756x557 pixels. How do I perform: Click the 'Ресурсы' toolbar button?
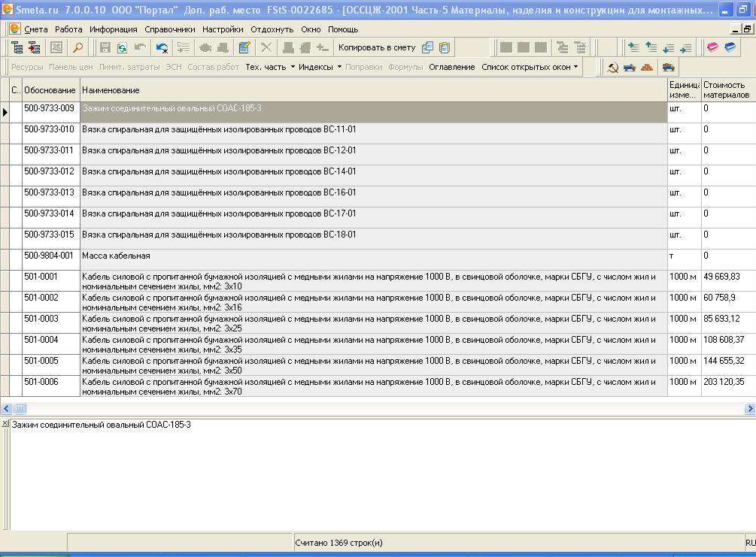click(x=27, y=67)
